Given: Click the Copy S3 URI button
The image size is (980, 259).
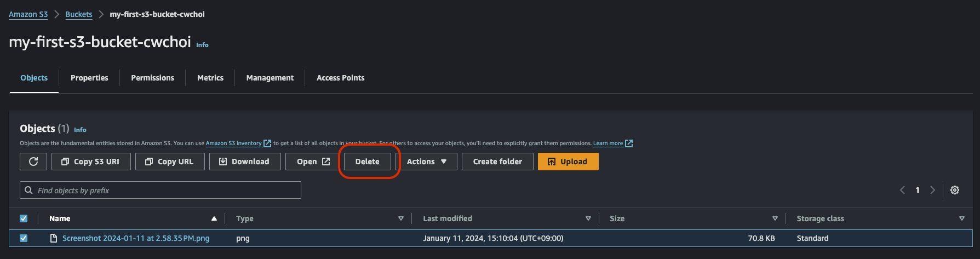Looking at the screenshot, I should (91, 162).
